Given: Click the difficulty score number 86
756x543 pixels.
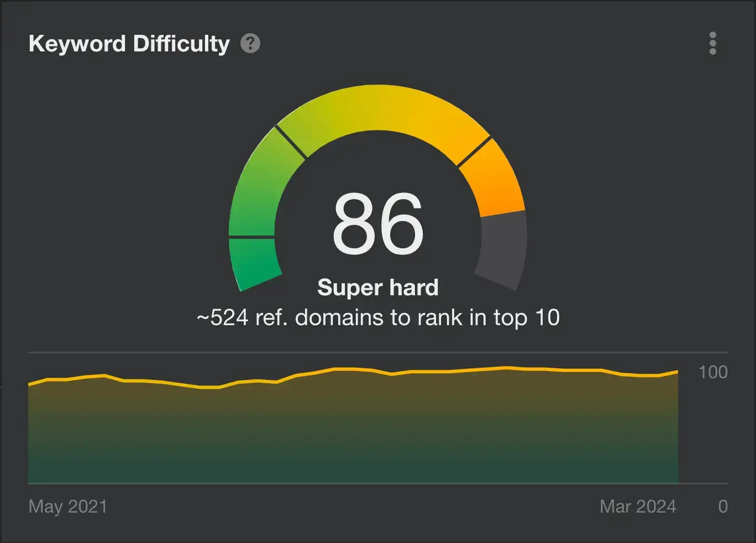Looking at the screenshot, I should 378,224.
